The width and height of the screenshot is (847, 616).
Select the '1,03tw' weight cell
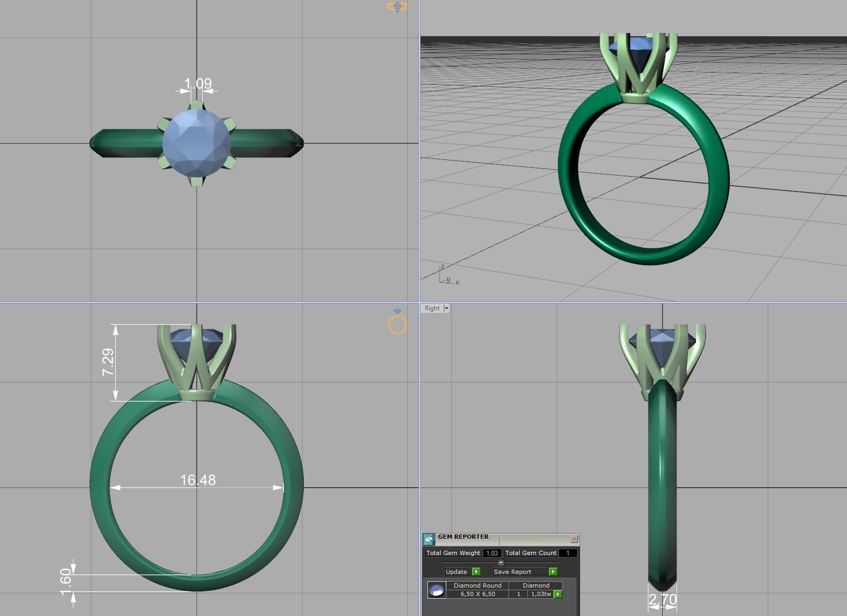(541, 594)
